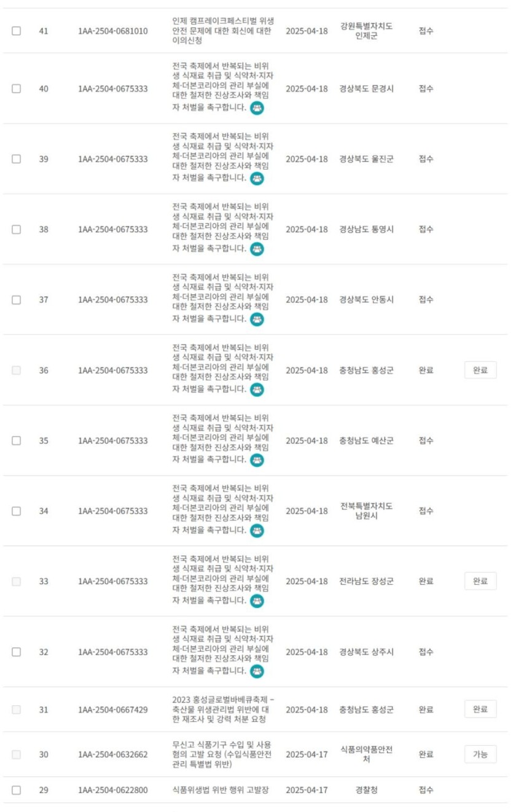Click group icon in row 36 (홍성군)

(257, 389)
